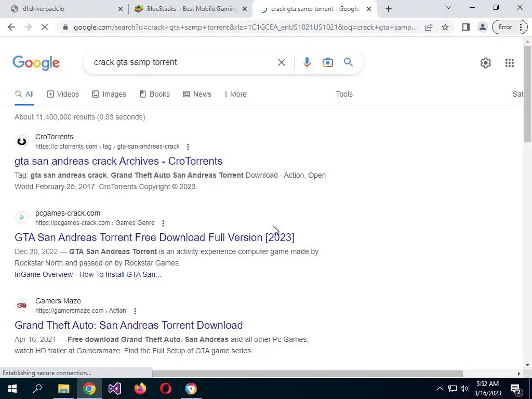Search by image with the camera icon

[x=327, y=62]
